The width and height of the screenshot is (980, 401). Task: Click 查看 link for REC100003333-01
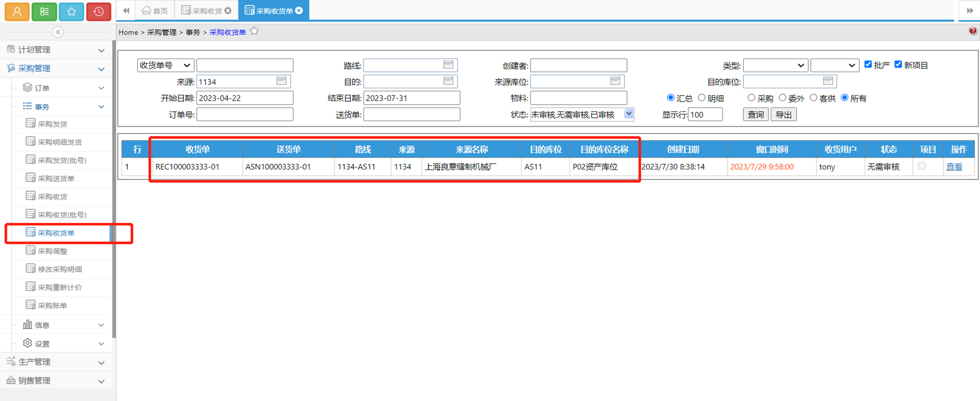pos(954,167)
